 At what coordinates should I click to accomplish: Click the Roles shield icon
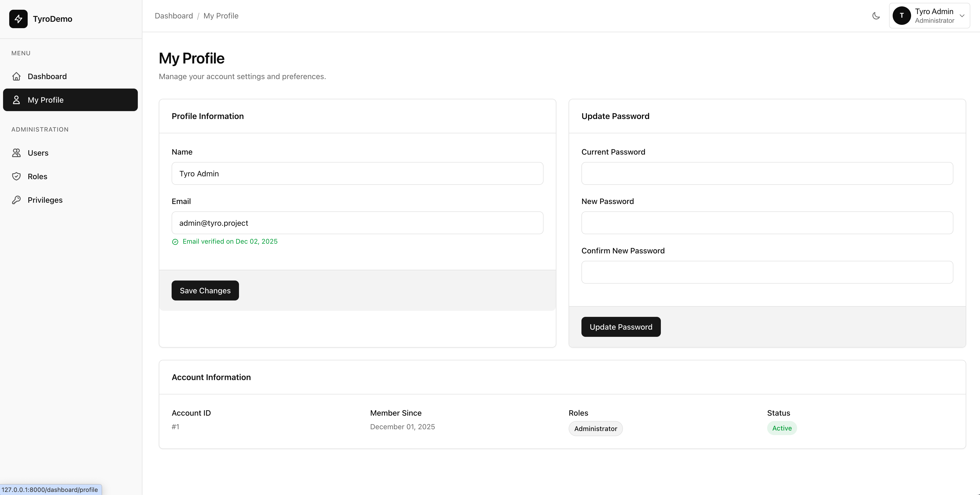tap(16, 176)
